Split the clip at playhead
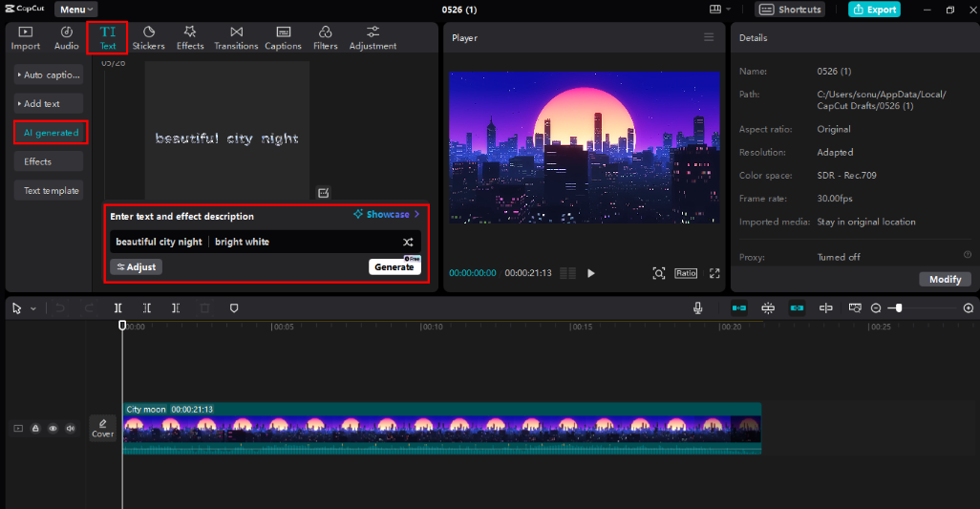This screenshot has width=980, height=509. tap(118, 308)
